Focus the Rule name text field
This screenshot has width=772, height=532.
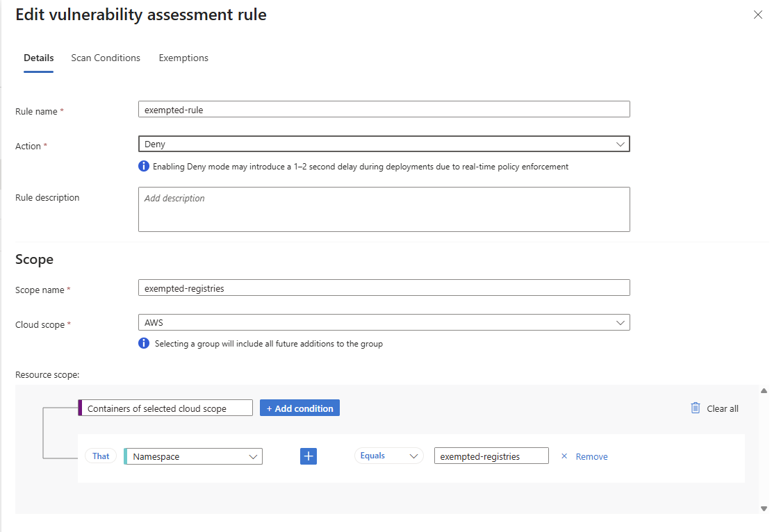pos(384,109)
